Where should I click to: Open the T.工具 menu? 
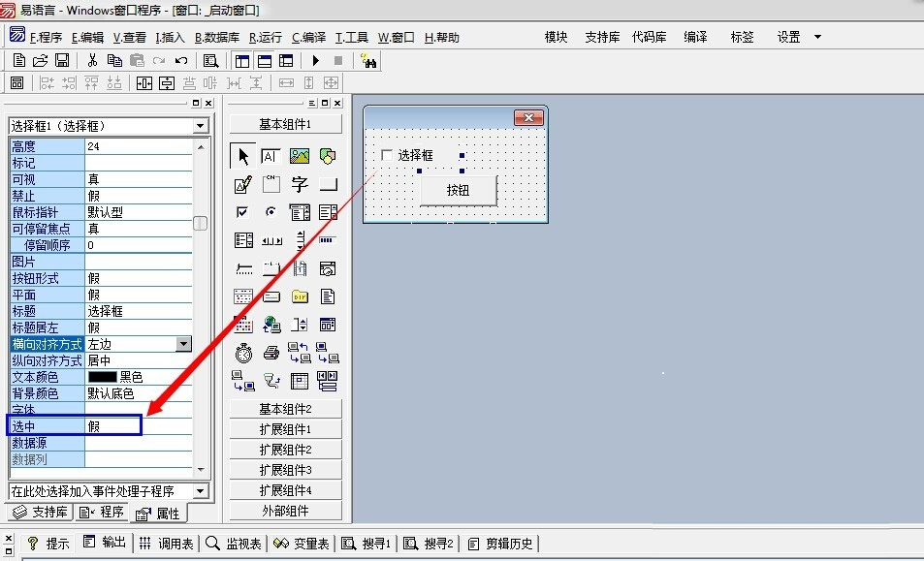[x=351, y=37]
